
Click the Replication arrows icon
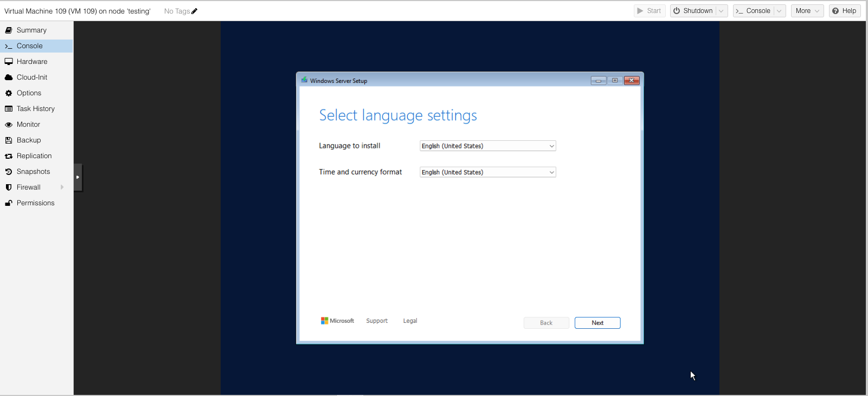[9, 156]
